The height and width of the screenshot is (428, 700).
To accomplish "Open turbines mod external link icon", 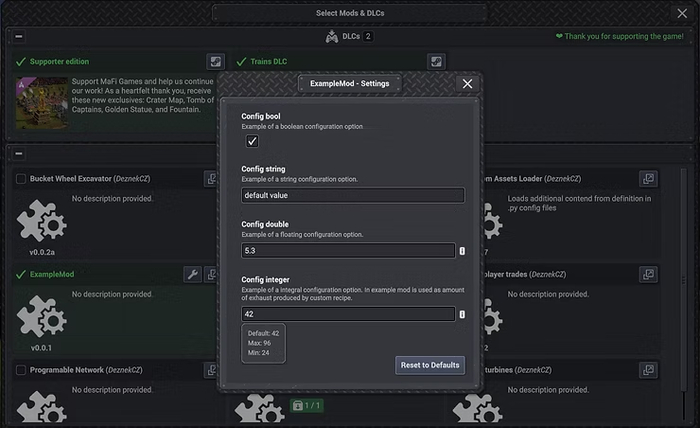I will coord(649,369).
